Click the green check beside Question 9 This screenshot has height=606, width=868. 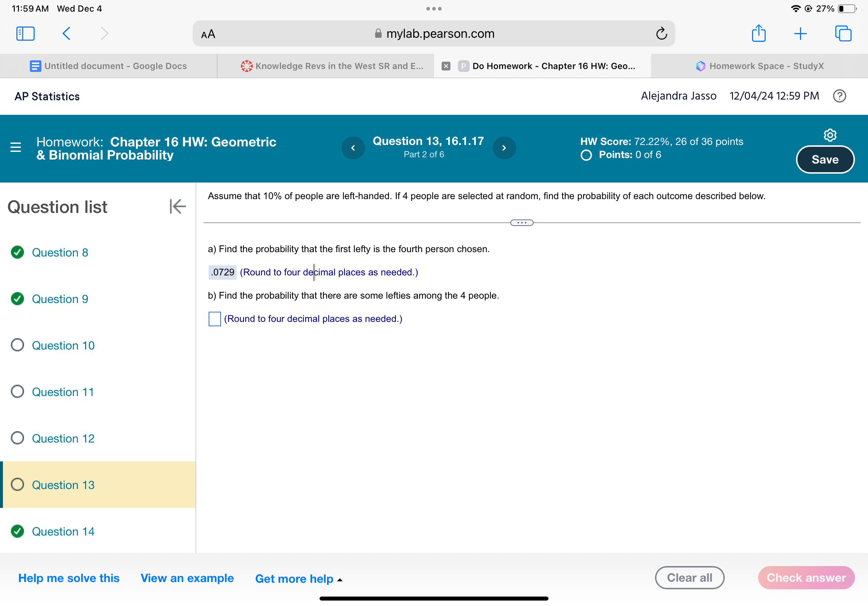pyautogui.click(x=17, y=299)
